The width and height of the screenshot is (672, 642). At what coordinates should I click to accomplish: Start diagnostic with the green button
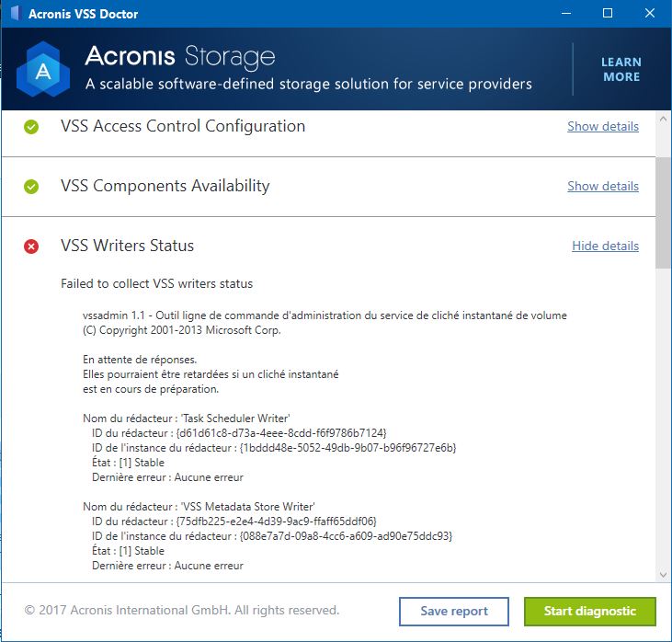[589, 611]
